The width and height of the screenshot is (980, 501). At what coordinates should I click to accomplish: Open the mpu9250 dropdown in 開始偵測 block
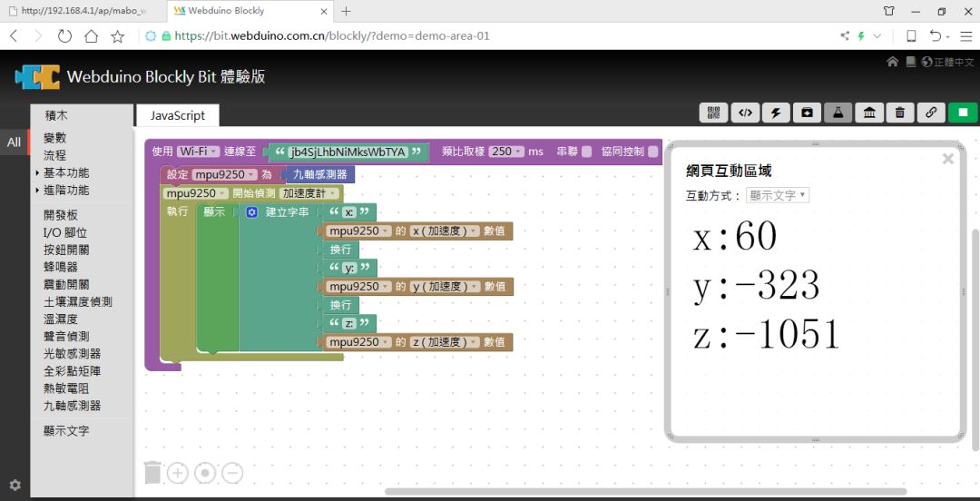click(196, 193)
